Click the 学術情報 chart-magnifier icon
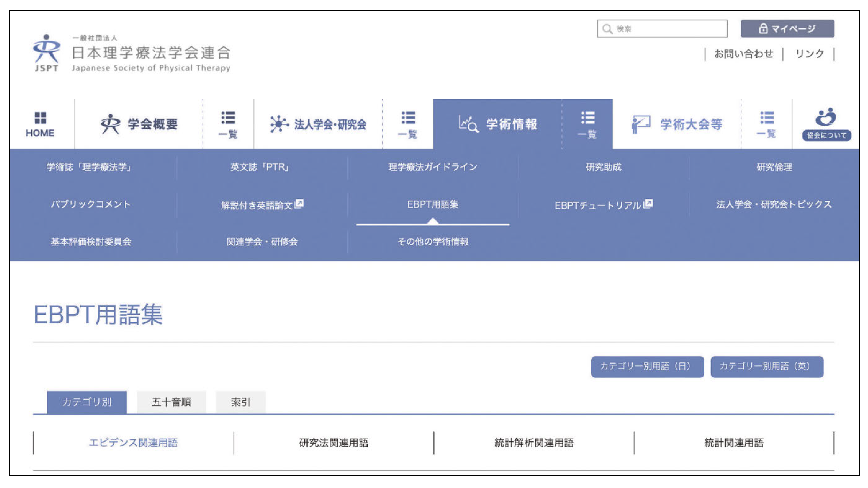The height and width of the screenshot is (488, 868). click(x=468, y=124)
